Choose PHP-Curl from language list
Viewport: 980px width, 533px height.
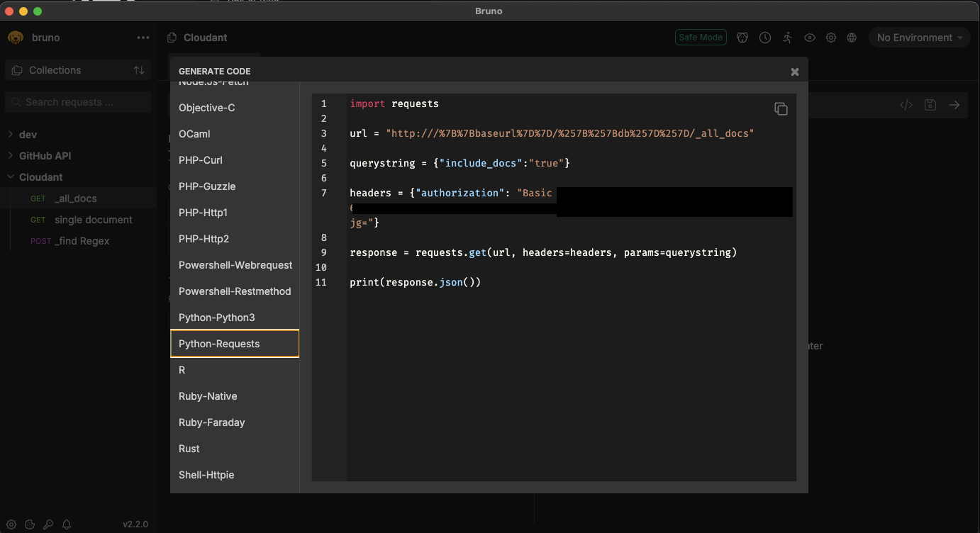coord(201,160)
